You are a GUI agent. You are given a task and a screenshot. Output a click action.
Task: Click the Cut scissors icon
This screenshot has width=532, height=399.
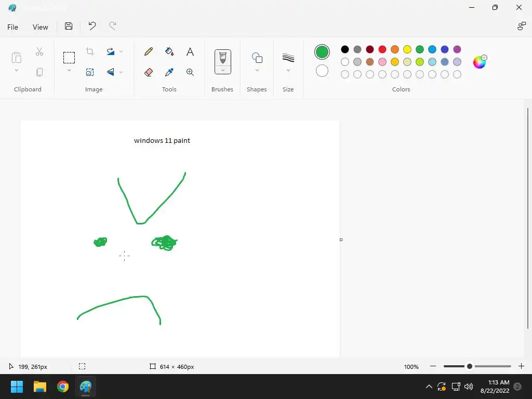click(x=39, y=51)
